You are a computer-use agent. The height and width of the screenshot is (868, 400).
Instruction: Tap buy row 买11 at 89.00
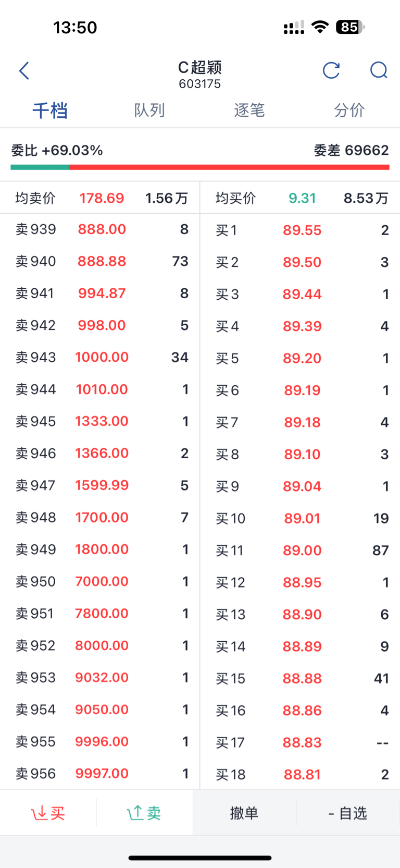(x=302, y=551)
